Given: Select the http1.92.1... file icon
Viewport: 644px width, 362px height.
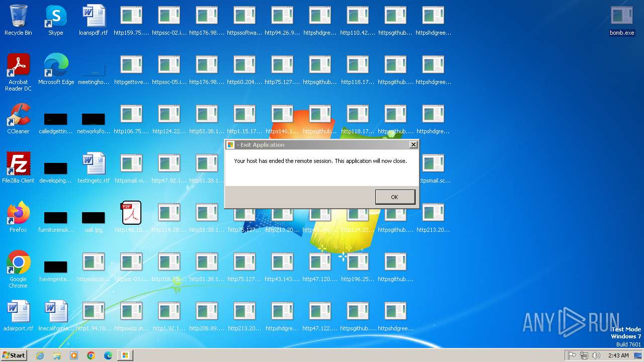Looking at the screenshot, I should 169,316.
